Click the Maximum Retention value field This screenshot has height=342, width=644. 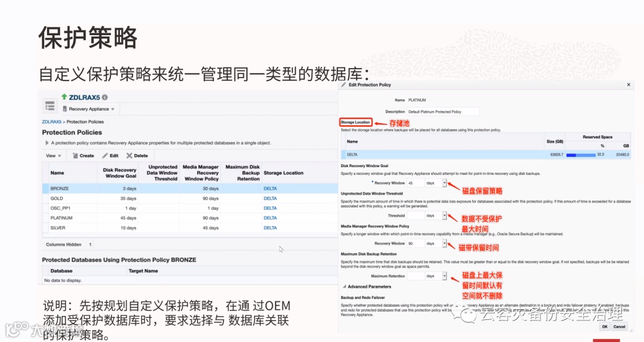pyautogui.click(x=416, y=276)
